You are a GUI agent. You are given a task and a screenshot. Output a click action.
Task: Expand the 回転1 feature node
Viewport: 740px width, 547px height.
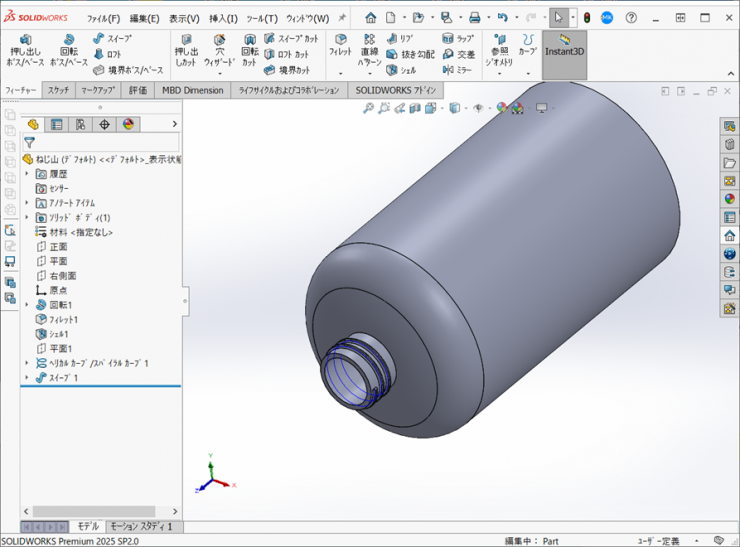pos(27,304)
